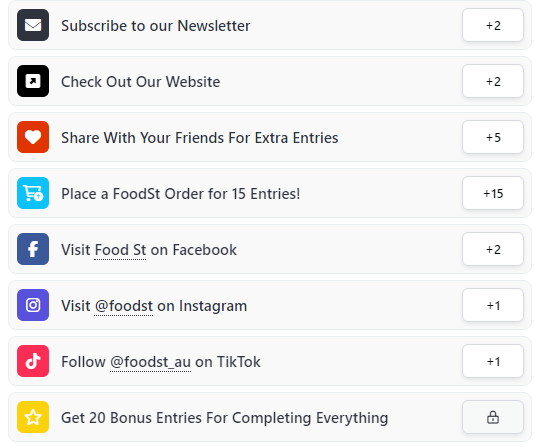Claim +1 for visiting Instagram
Screen dimensions: 540x448
(493, 305)
